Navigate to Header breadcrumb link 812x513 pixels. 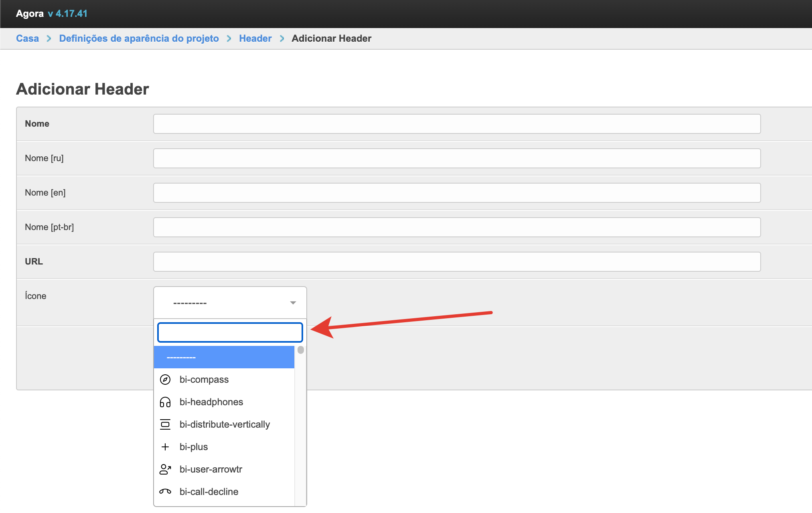click(x=255, y=38)
